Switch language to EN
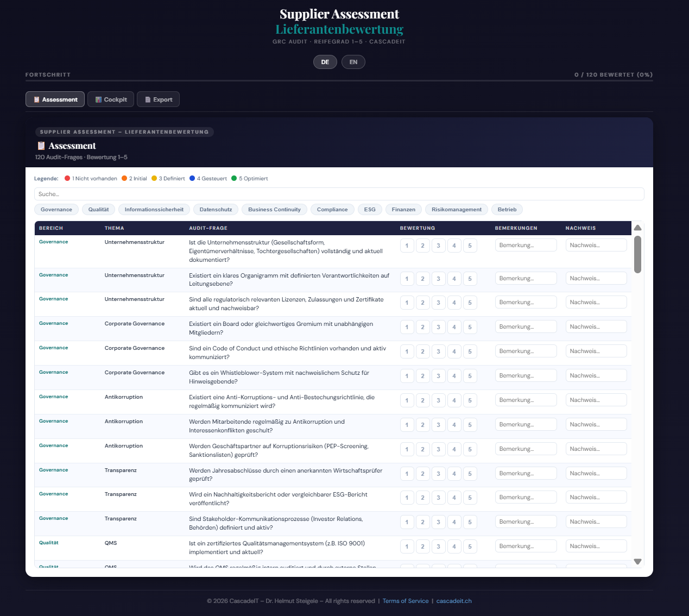This screenshot has height=616, width=689. [x=353, y=62]
